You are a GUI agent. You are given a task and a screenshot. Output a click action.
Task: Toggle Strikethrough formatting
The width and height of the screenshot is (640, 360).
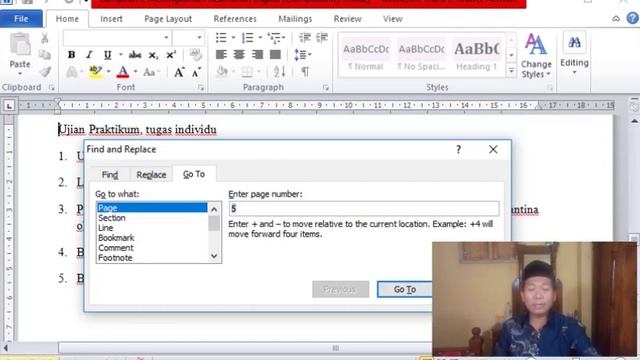tap(135, 55)
